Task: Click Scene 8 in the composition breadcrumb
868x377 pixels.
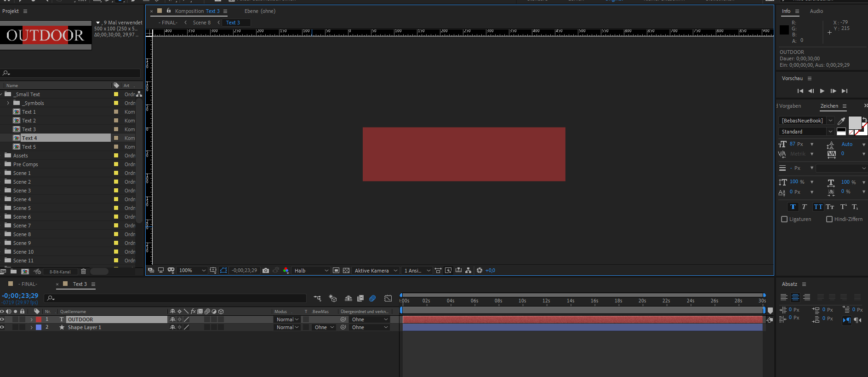Action: [201, 23]
